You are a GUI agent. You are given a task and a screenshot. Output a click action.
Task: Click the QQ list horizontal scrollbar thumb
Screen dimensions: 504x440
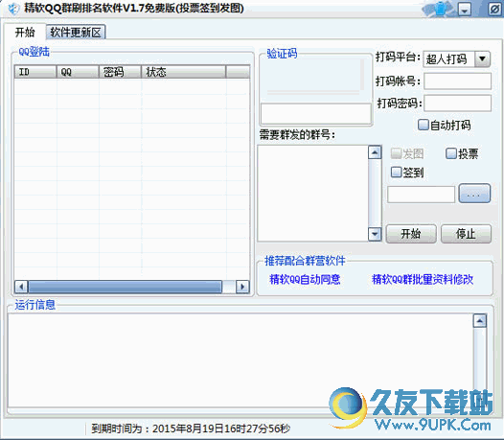click(x=125, y=287)
